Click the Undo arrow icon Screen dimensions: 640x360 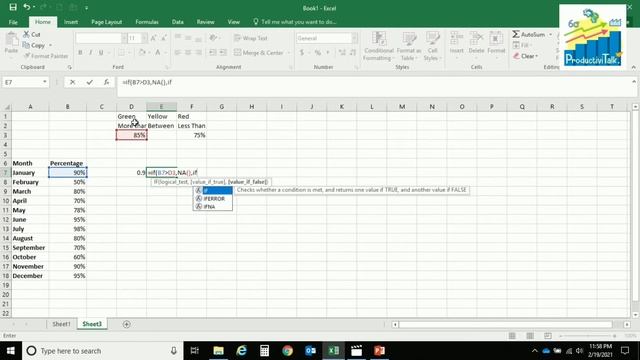pos(27,7)
